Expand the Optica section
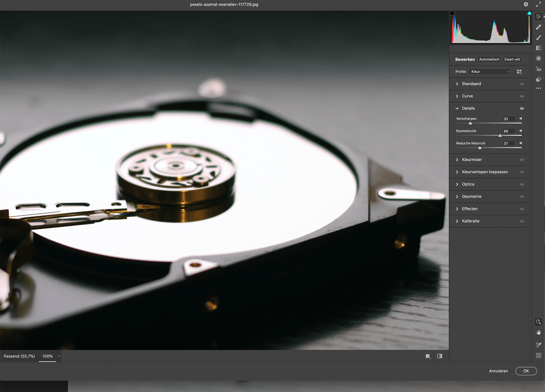545x392 pixels. [x=468, y=184]
